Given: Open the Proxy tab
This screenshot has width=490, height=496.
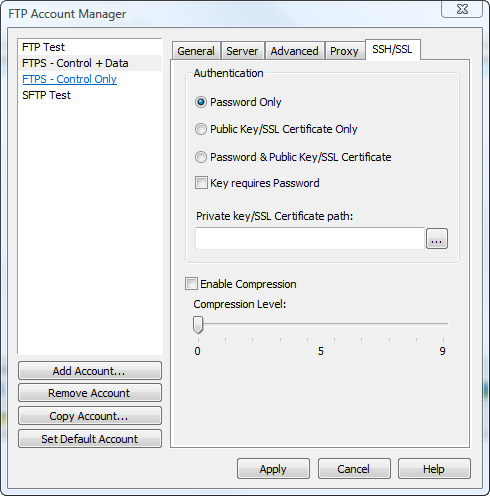Looking at the screenshot, I should coord(344,51).
